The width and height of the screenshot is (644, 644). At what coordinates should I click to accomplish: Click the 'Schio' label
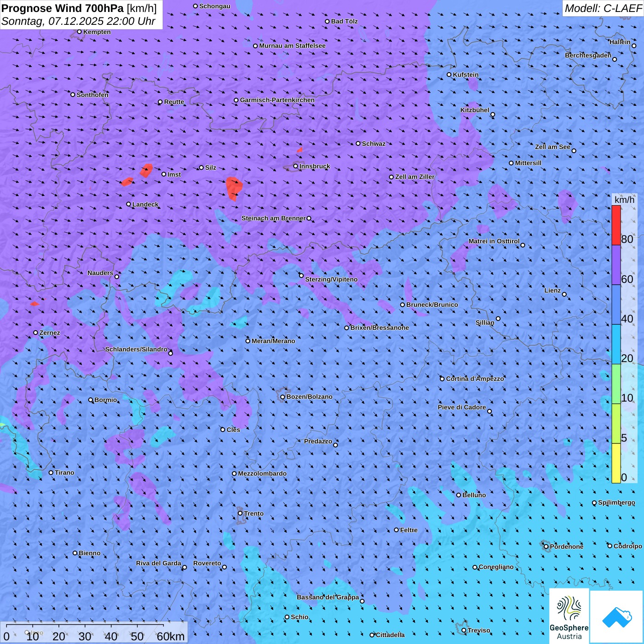tap(299, 617)
